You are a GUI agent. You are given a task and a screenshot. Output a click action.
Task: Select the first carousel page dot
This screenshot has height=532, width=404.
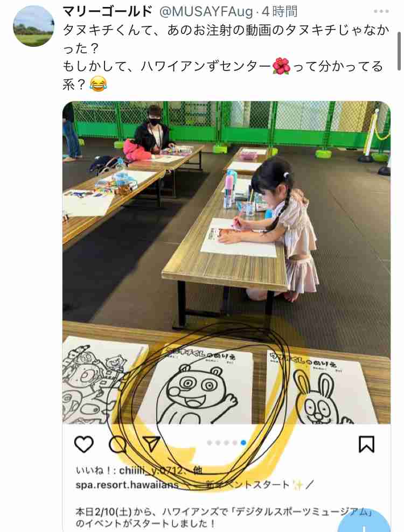pyautogui.click(x=210, y=443)
